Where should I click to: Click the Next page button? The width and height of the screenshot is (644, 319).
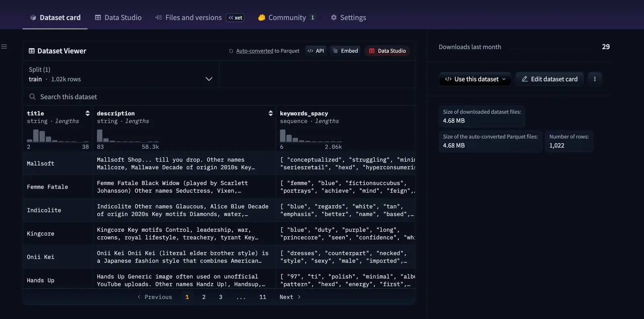tap(290, 297)
